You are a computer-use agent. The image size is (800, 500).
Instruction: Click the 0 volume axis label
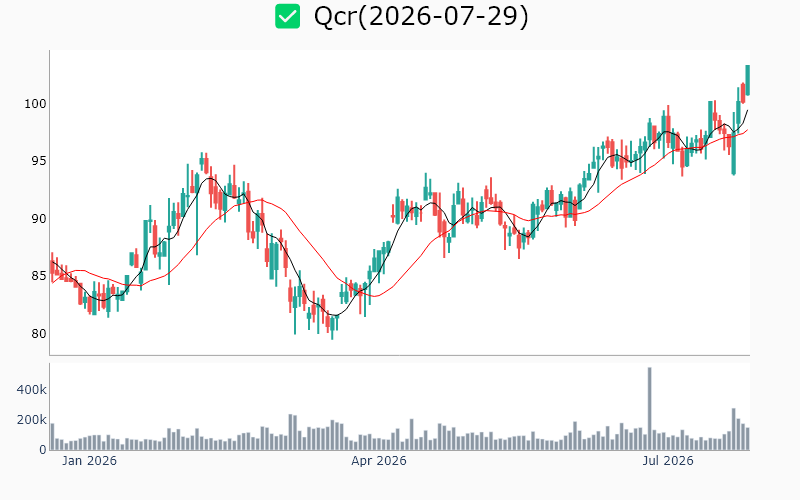[x=43, y=450]
